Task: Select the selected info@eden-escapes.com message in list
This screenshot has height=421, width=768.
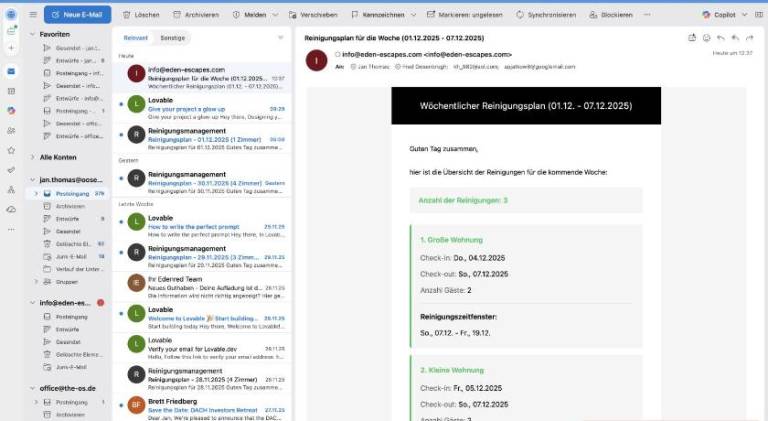Action: coord(202,77)
